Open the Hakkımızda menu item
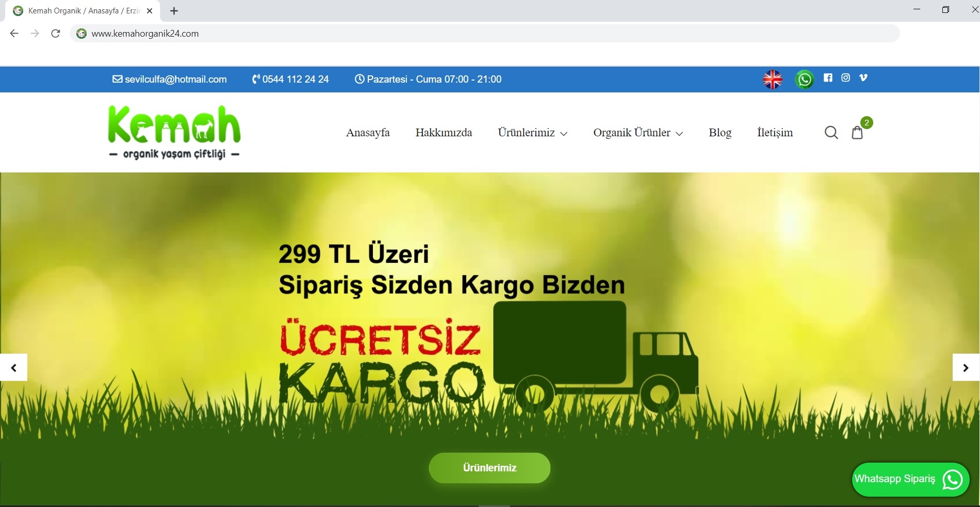 pyautogui.click(x=444, y=133)
